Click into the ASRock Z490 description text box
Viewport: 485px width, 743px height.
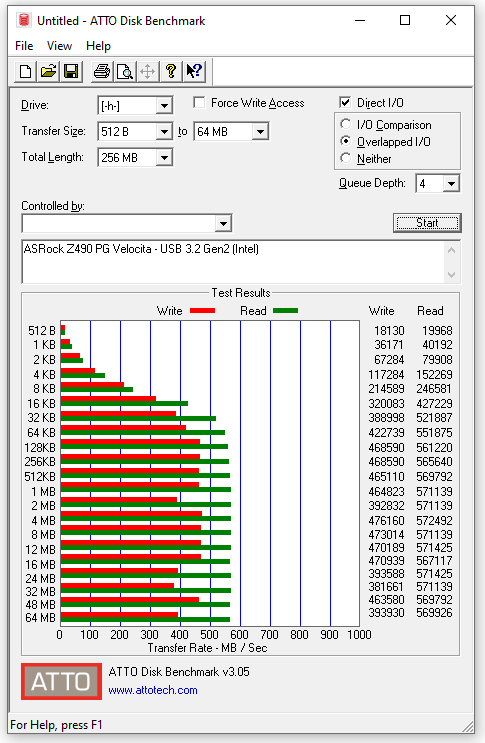point(233,262)
